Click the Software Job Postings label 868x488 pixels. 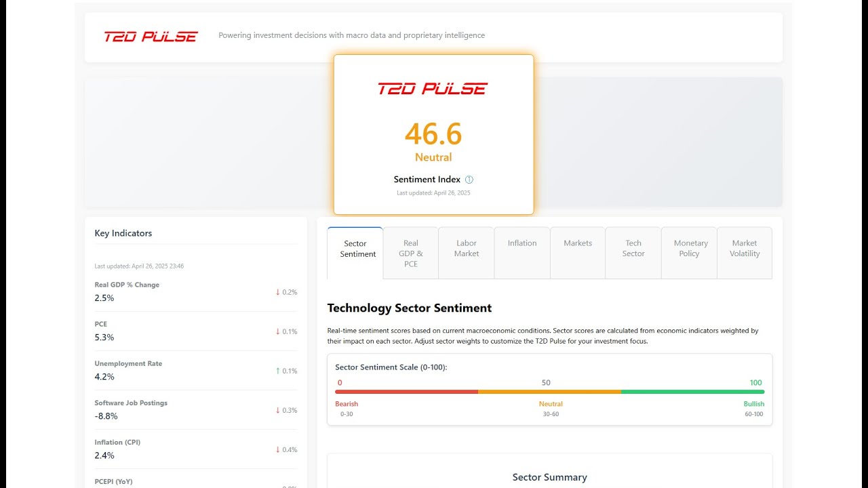131,403
